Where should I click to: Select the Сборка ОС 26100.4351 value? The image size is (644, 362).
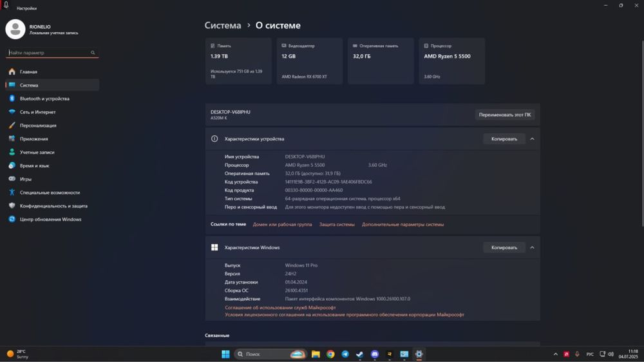[296, 291]
